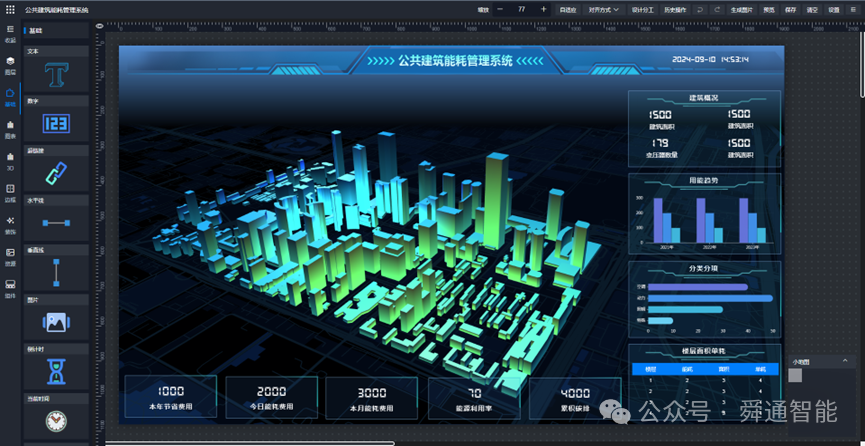Click the undo arrow in toolbar

[x=700, y=9]
